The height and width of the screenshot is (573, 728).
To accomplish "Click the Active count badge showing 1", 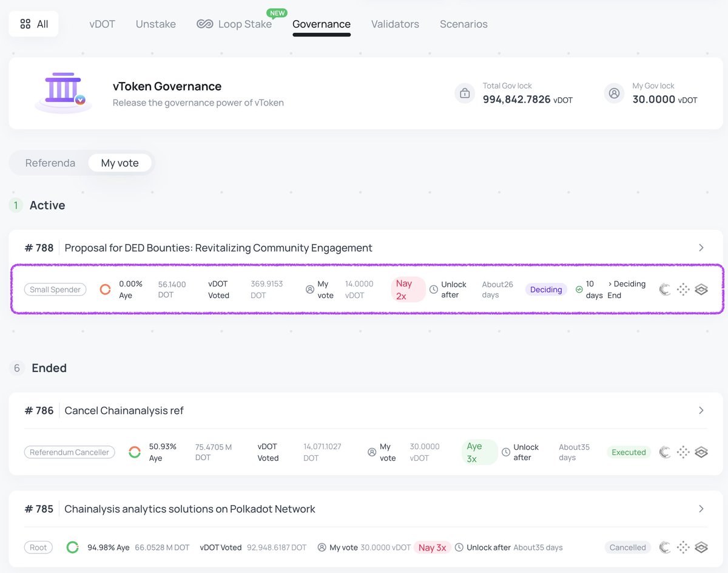I will pyautogui.click(x=16, y=205).
